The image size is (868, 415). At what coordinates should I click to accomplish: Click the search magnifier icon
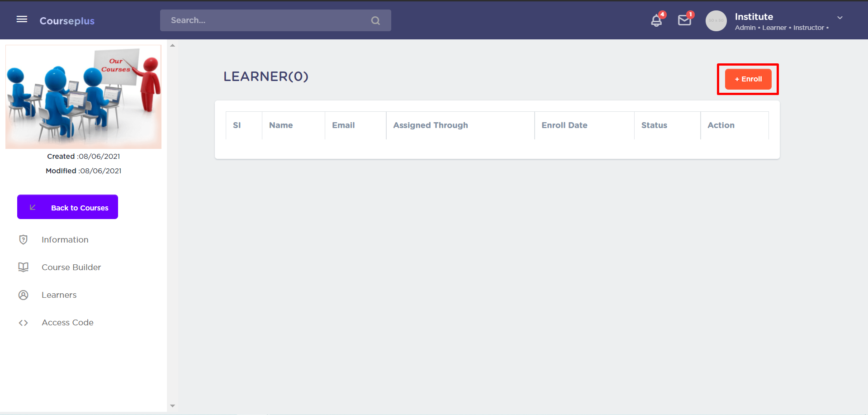pyautogui.click(x=375, y=20)
